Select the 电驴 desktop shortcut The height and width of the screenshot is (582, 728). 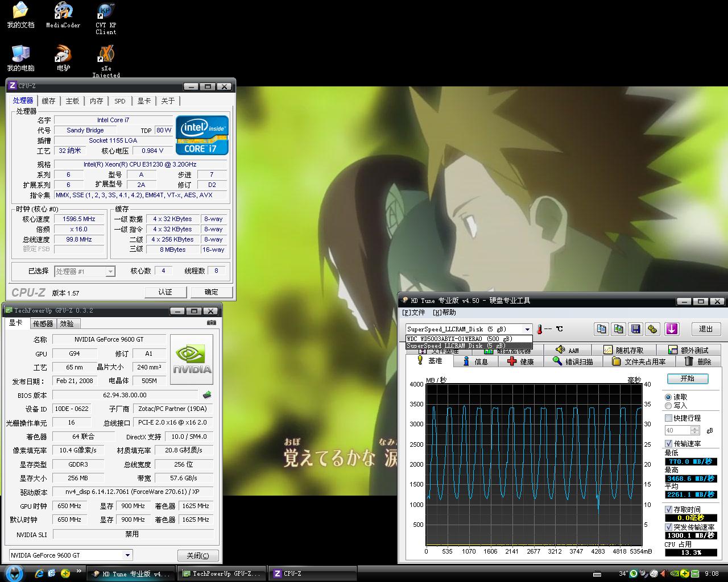pyautogui.click(x=63, y=58)
